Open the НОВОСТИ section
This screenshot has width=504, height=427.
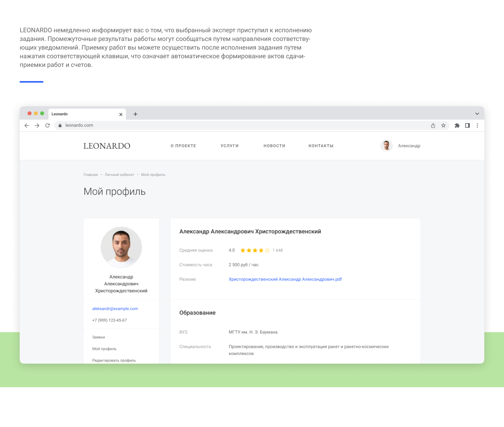click(274, 146)
